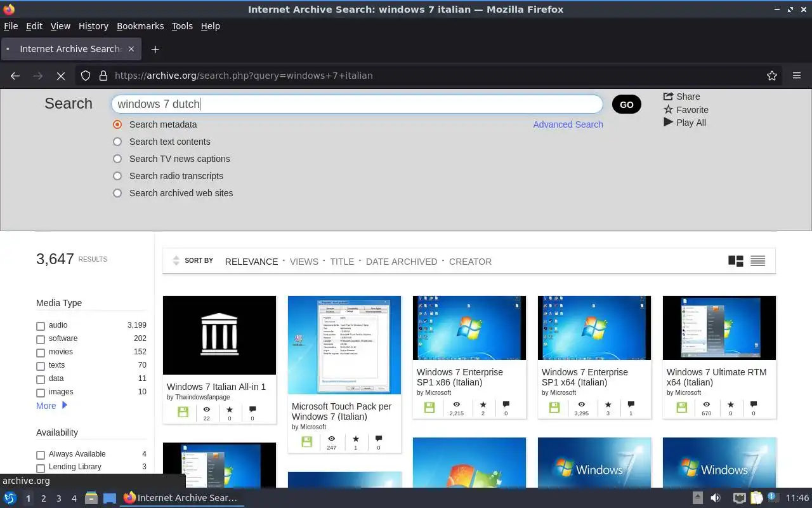Switch to workspace 2
The image size is (812, 508).
tap(43, 498)
